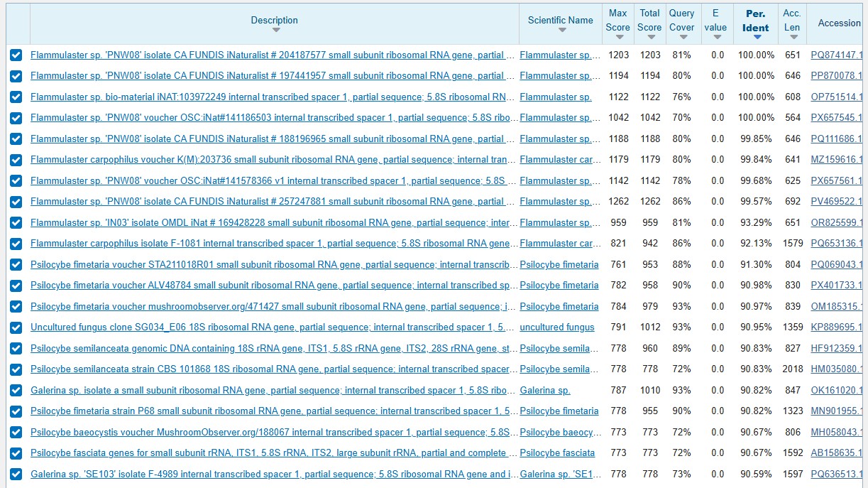
Task: Sort results by Total Score arrow
Action: 650,37
